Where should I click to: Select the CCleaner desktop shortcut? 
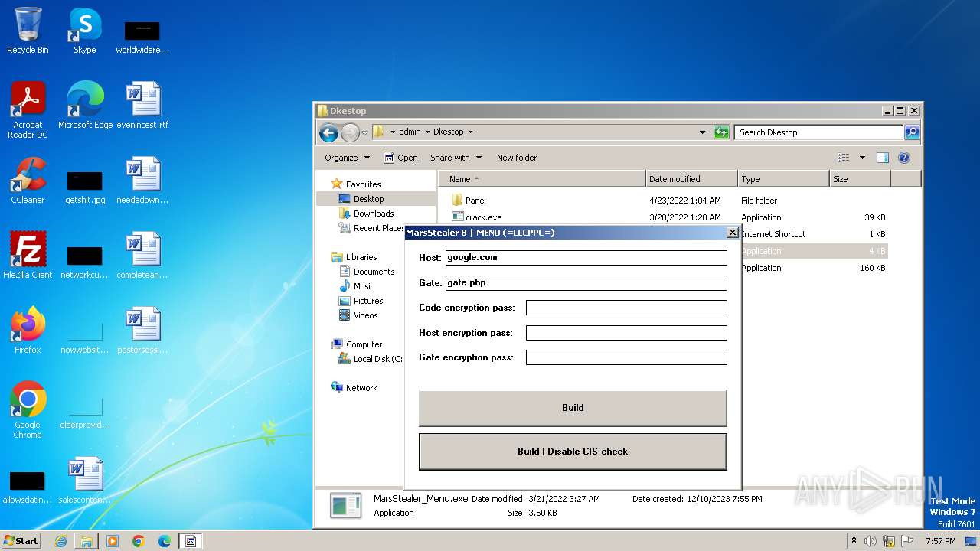pyautogui.click(x=28, y=181)
